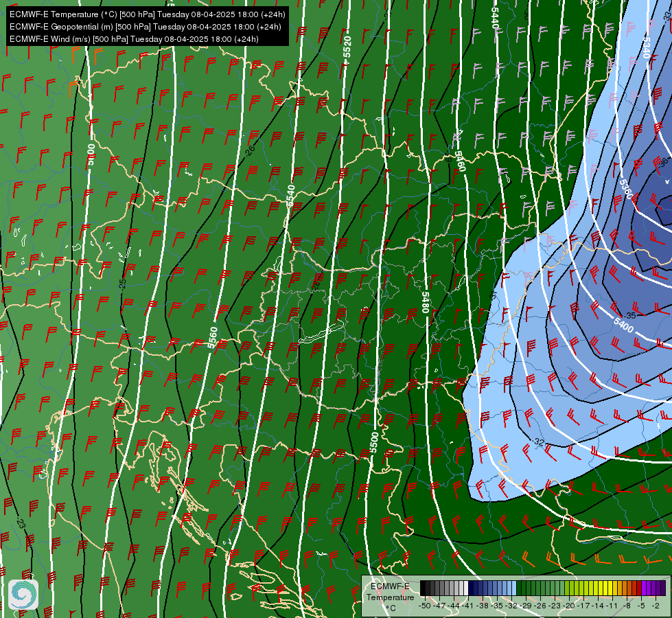The height and width of the screenshot is (618, 672).
Task: Click the 5480 geopotential contour label
Action: click(425, 302)
